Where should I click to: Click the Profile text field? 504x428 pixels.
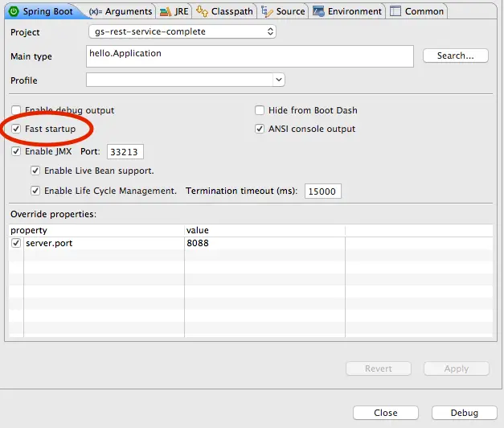tap(180, 80)
